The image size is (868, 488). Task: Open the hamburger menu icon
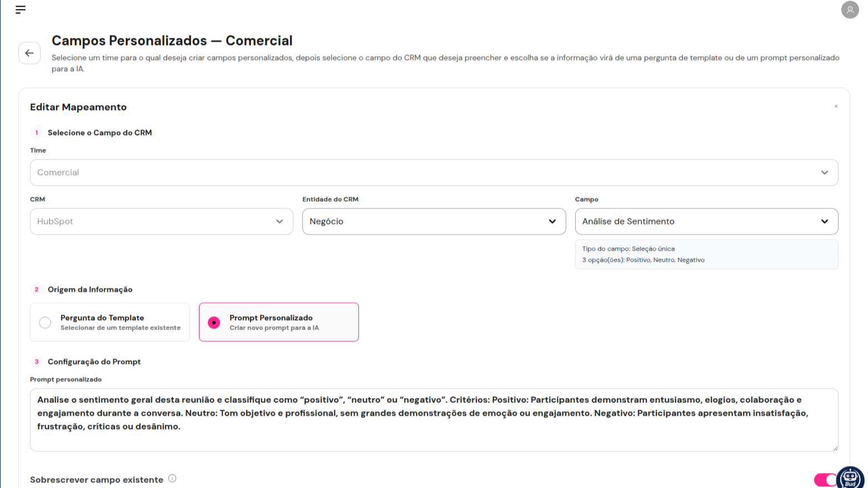(x=21, y=9)
